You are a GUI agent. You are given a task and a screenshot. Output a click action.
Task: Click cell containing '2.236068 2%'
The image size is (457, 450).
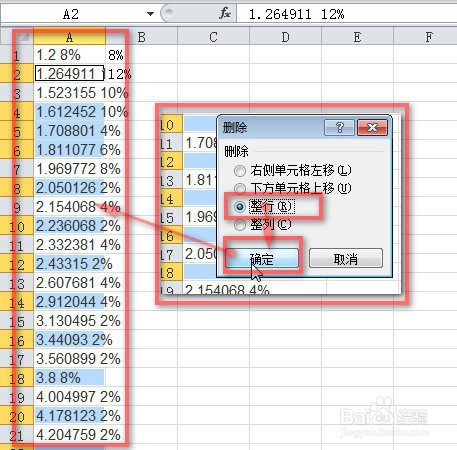pyautogui.click(x=69, y=226)
